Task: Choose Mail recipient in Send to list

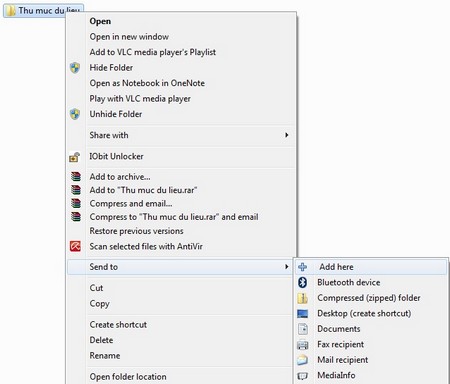Action: (343, 360)
